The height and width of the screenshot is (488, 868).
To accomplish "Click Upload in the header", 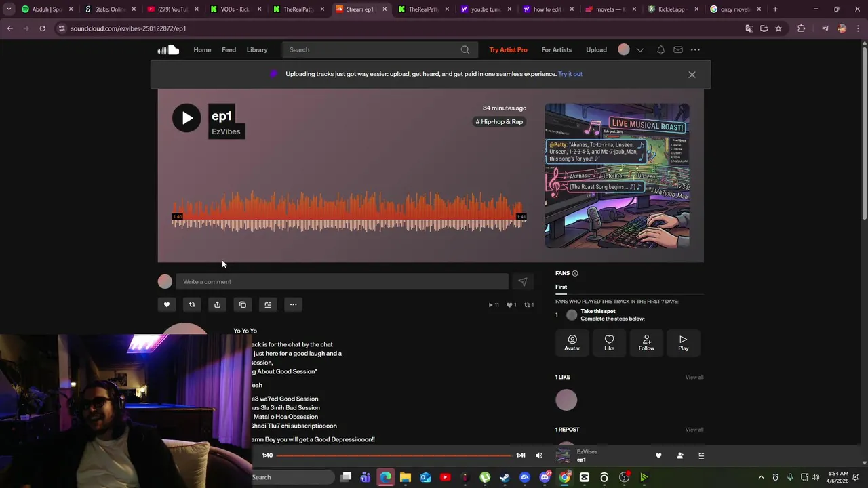I will pyautogui.click(x=596, y=49).
